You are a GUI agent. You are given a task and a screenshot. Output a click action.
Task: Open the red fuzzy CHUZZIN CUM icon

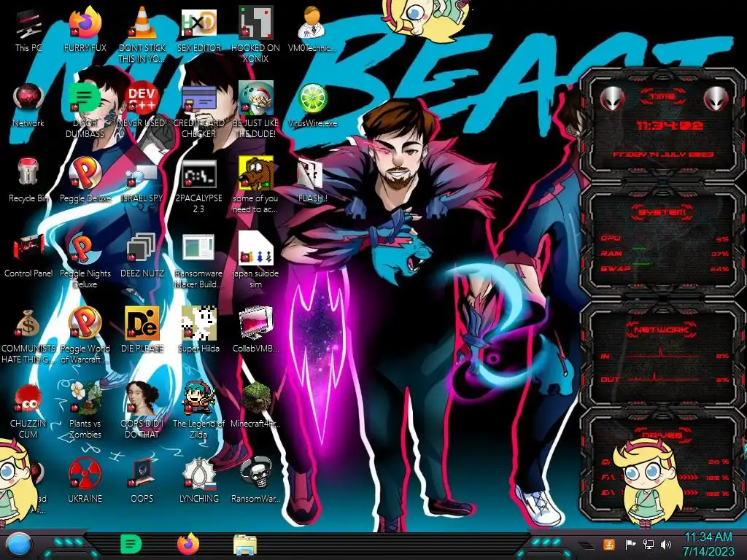click(x=28, y=411)
